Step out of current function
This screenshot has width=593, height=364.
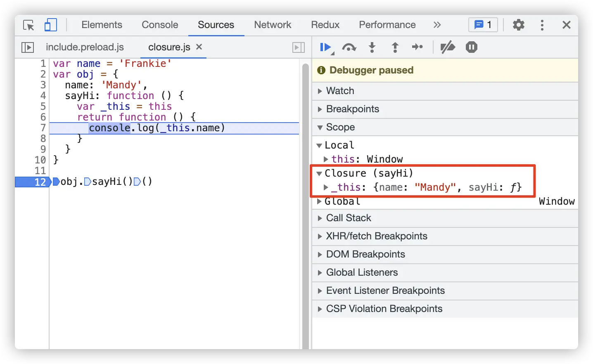point(395,47)
